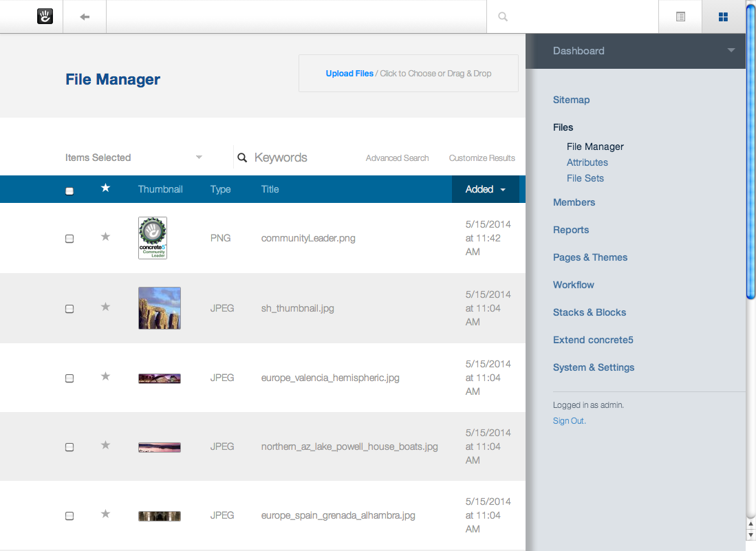Click the sh_thumbnail.jpg title text

[x=297, y=309]
